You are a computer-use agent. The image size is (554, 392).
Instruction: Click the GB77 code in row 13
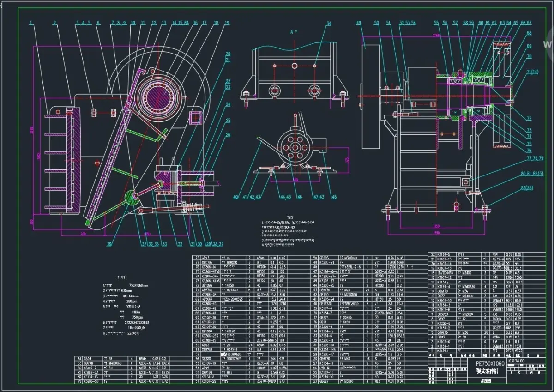tap(441, 296)
